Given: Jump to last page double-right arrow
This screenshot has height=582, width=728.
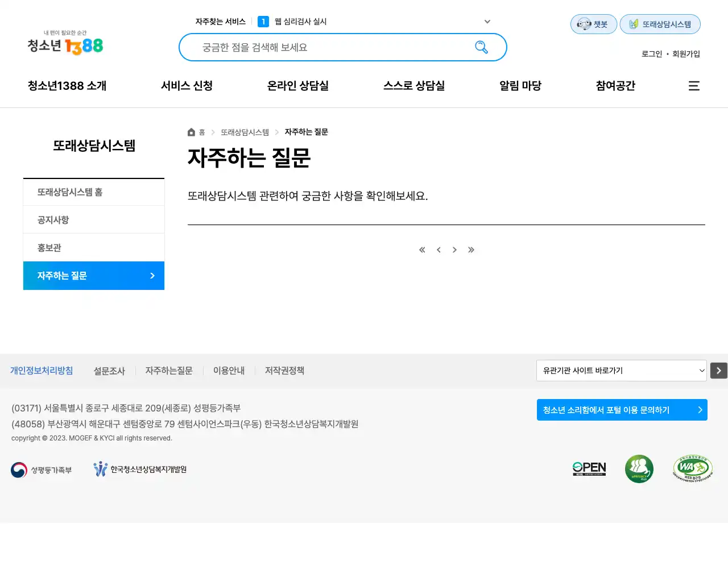Looking at the screenshot, I should pyautogui.click(x=471, y=250).
